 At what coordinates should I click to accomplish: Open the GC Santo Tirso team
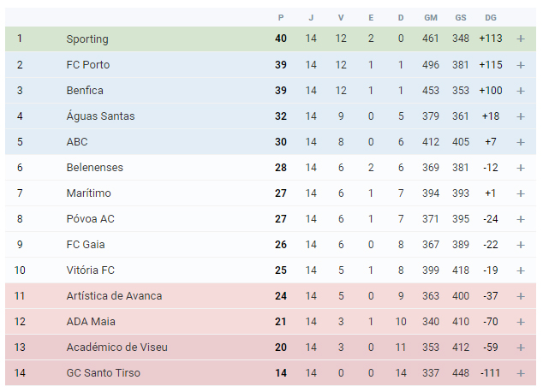click(103, 372)
